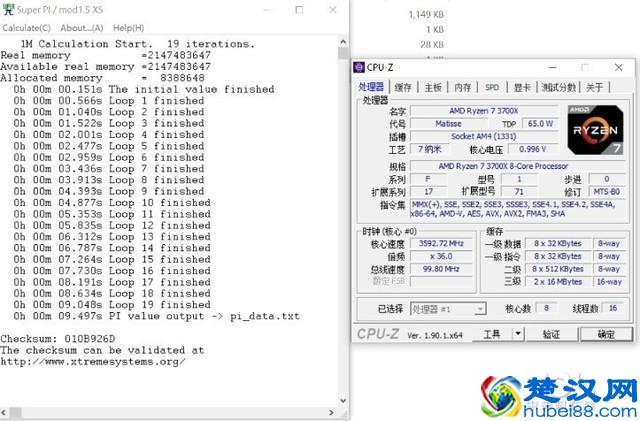Click the MTS-B0 revision field

607,192
